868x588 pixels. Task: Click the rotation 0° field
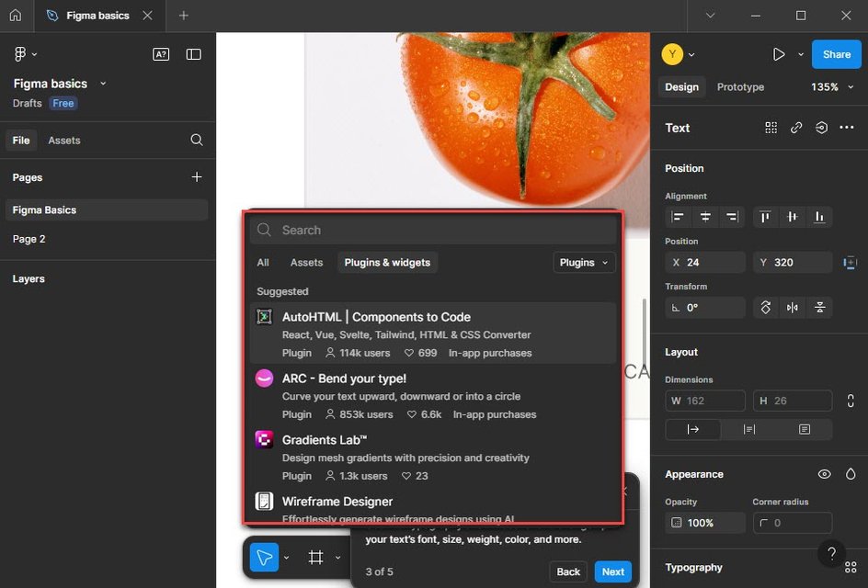click(x=705, y=308)
